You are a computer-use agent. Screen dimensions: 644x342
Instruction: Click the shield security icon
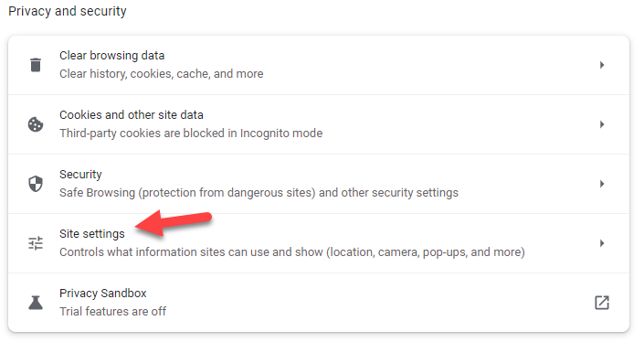point(36,184)
